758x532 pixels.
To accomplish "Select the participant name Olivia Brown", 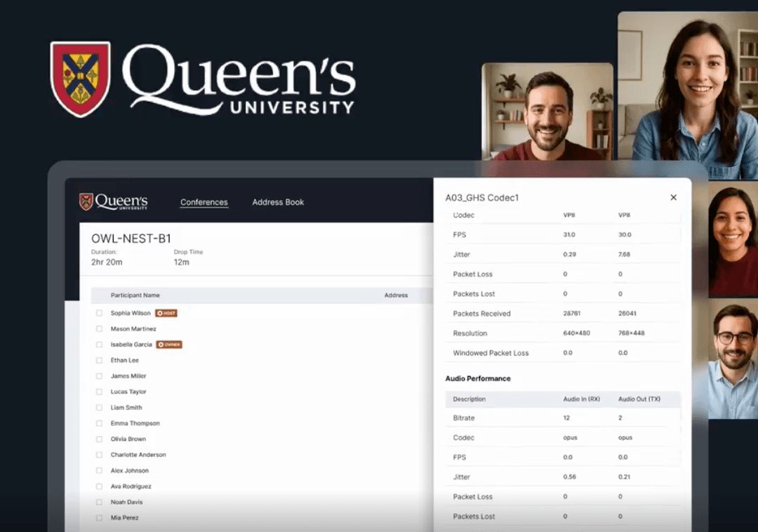I will (128, 439).
